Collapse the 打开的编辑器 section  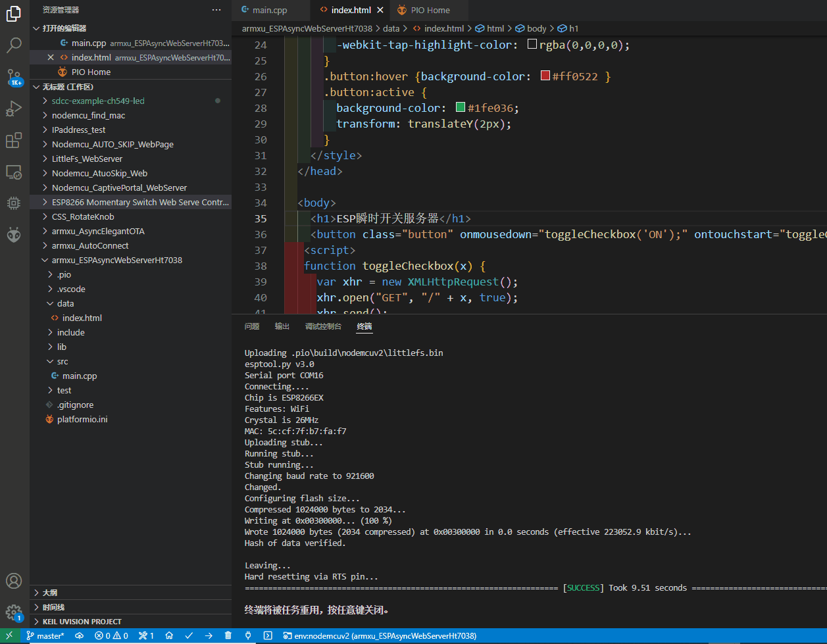tap(130, 28)
